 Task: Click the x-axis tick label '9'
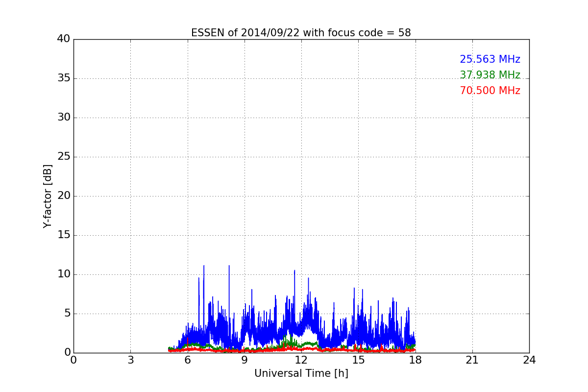coord(245,360)
